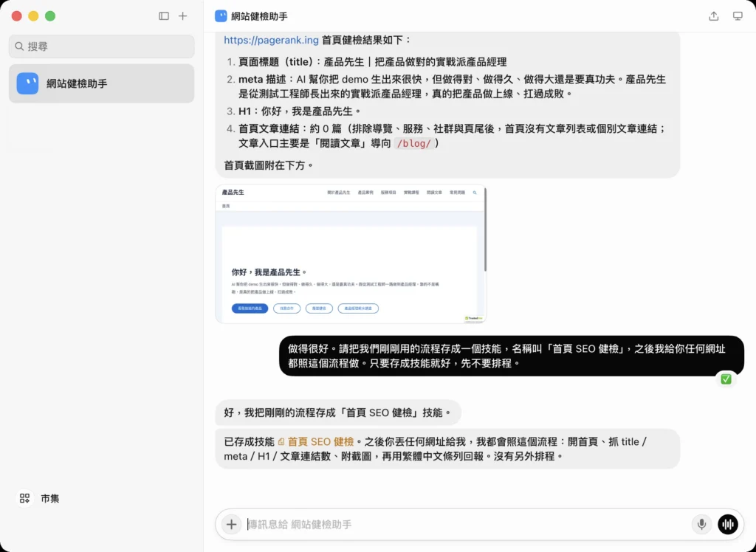756x552 pixels.
Task: Open the 首頁 SEO 健檢 skill link
Action: (320, 441)
